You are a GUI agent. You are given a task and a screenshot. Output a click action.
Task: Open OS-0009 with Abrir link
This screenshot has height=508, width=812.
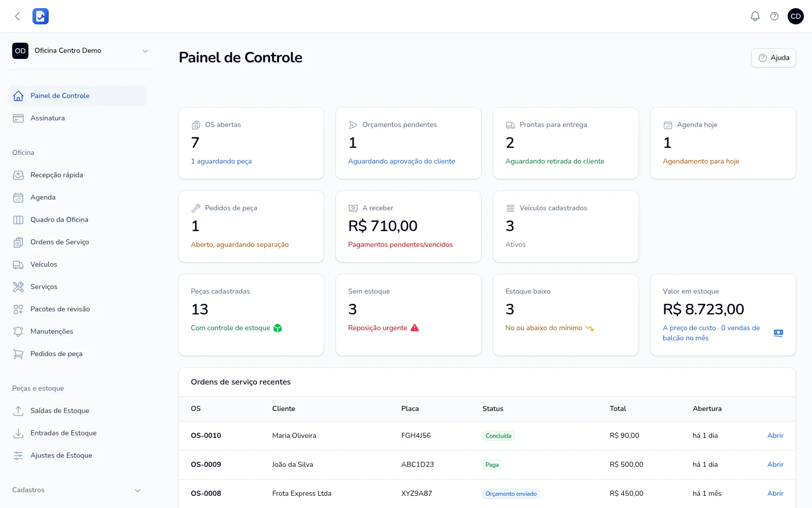click(775, 464)
